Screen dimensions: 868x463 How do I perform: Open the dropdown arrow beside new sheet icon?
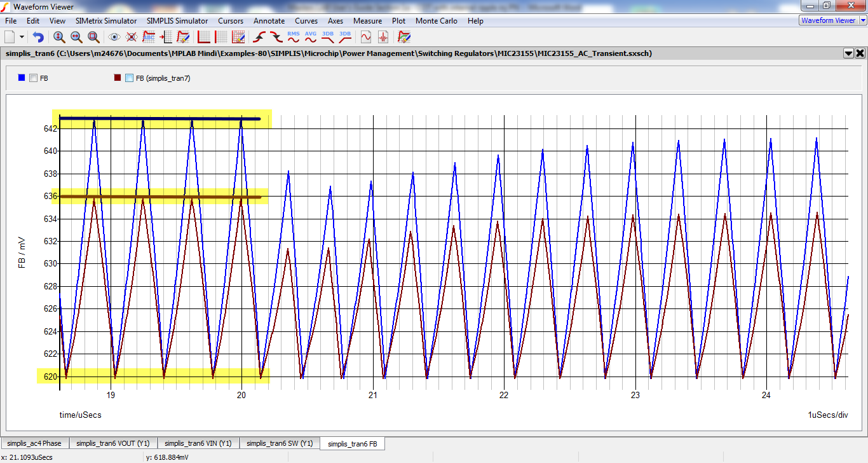pos(22,38)
